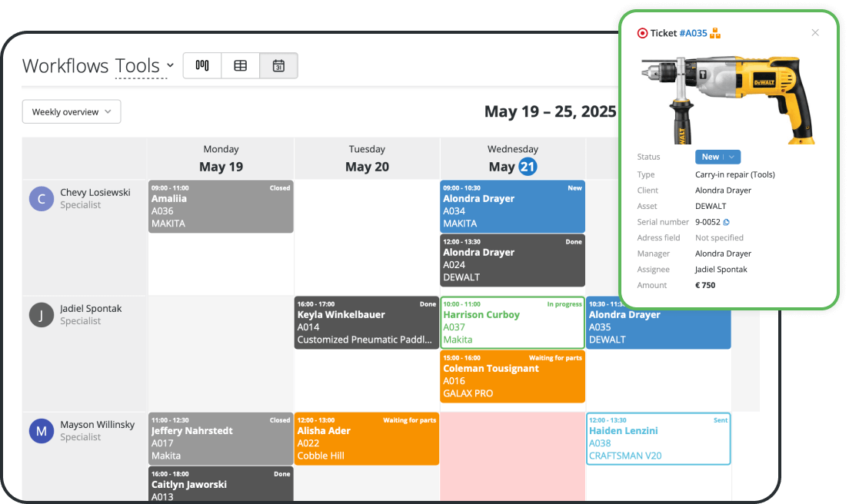Switch to the calendar view icon
The height and width of the screenshot is (504, 849).
pos(278,65)
